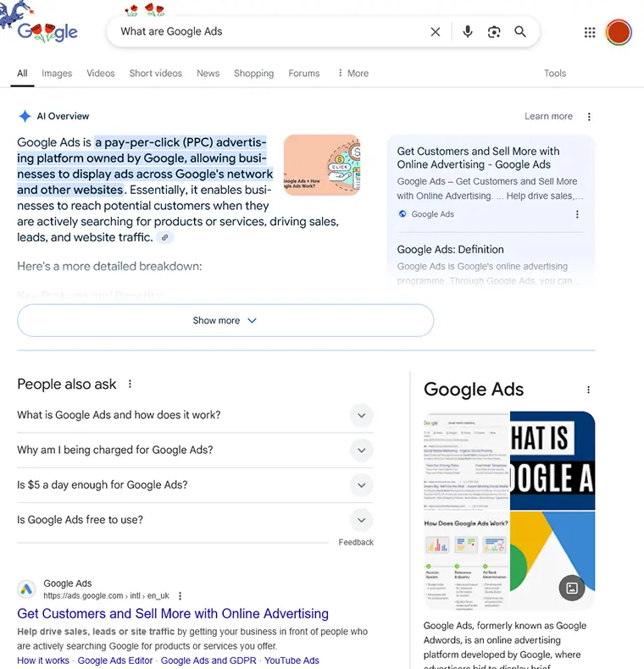Open three-dot menu beside ads.google.com URL

180,595
